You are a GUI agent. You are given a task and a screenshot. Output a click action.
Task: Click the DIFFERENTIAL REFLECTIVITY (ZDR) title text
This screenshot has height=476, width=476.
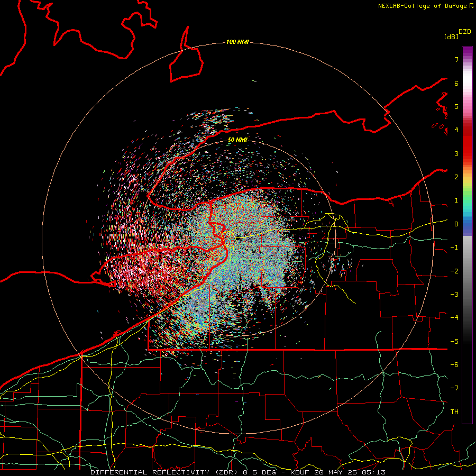coord(165,472)
